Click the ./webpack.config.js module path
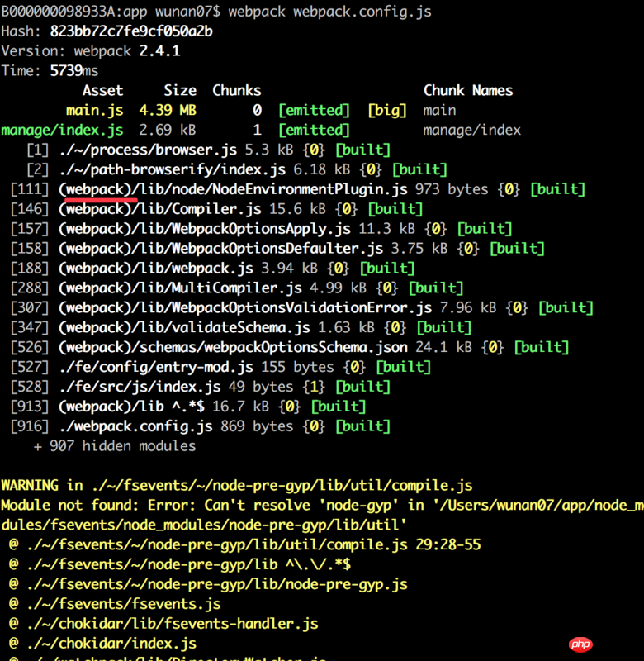 pyautogui.click(x=135, y=426)
